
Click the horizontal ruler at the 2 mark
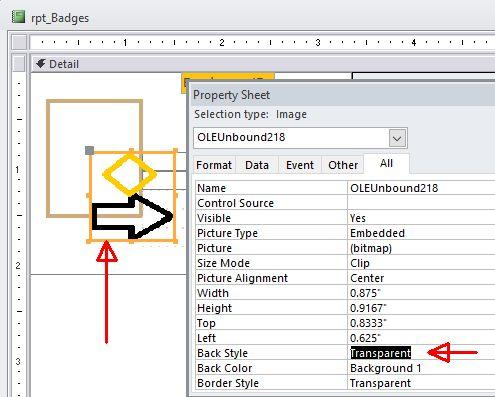coord(222,43)
